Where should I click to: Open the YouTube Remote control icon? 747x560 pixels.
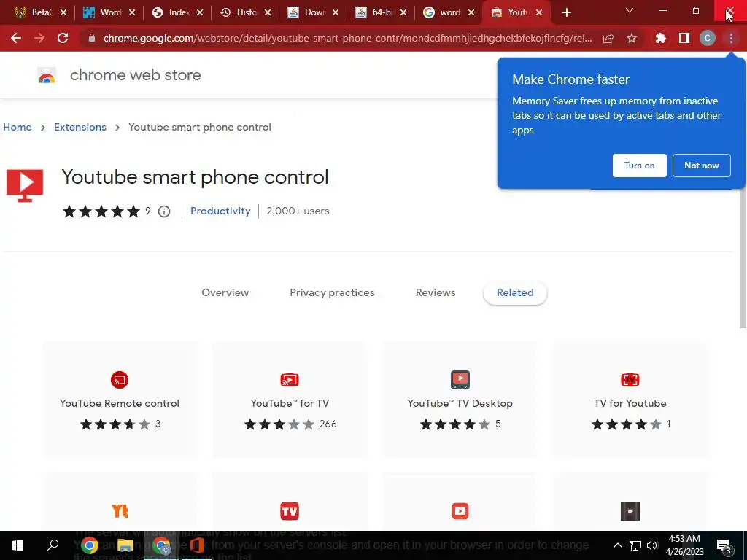[x=120, y=379]
